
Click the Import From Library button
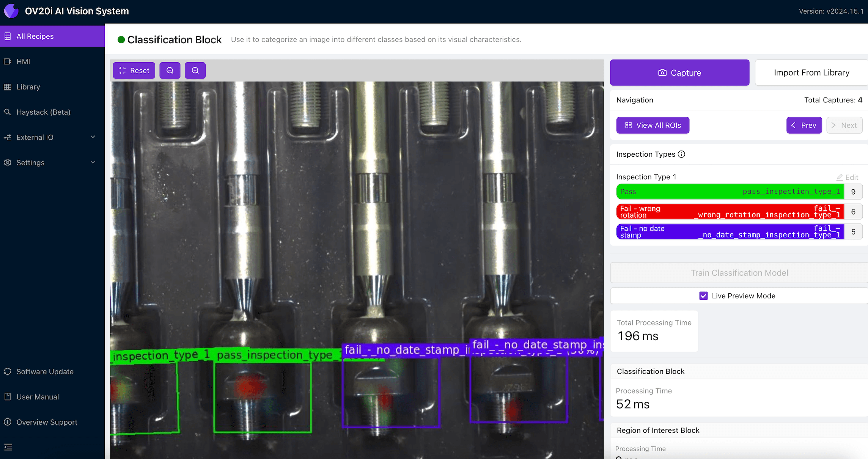(x=811, y=72)
